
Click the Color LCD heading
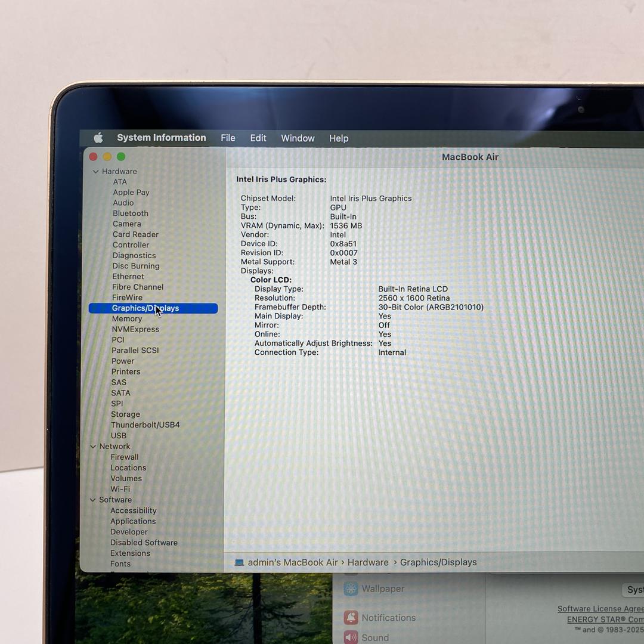pyautogui.click(x=271, y=280)
